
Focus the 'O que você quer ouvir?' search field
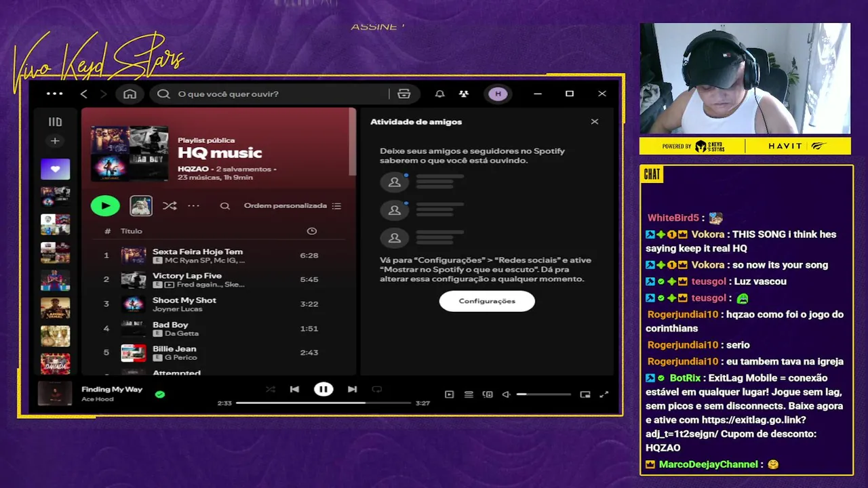point(271,94)
